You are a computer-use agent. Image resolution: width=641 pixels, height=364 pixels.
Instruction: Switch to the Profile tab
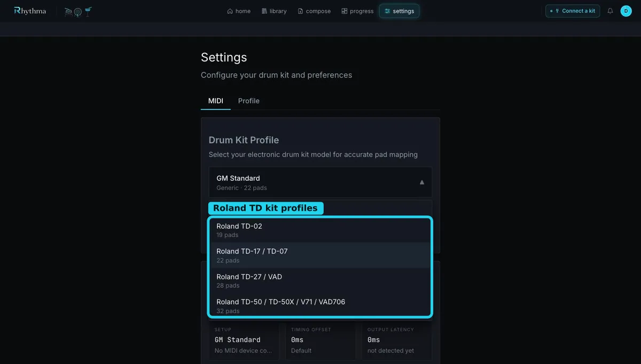coord(249,101)
